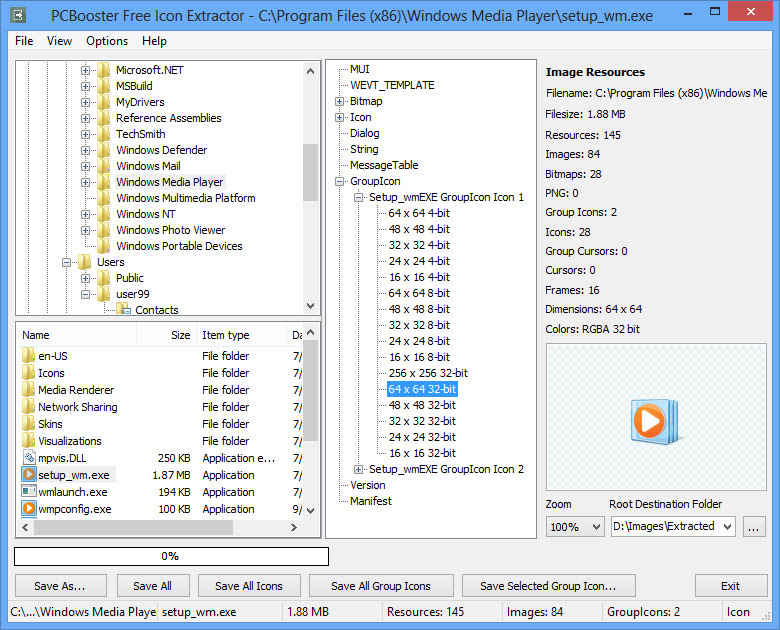Screen dimensions: 780x630
Task: Click the Contacts folder icon
Action: pyautogui.click(x=123, y=310)
